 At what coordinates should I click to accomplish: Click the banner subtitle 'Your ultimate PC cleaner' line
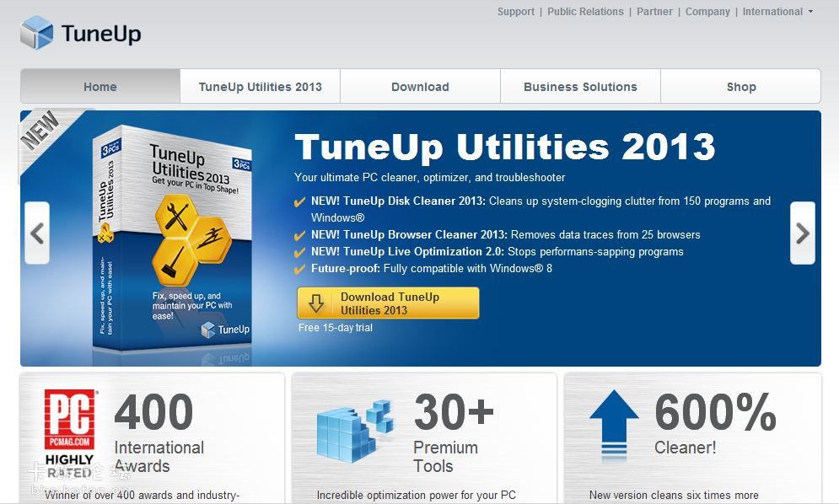(x=430, y=177)
